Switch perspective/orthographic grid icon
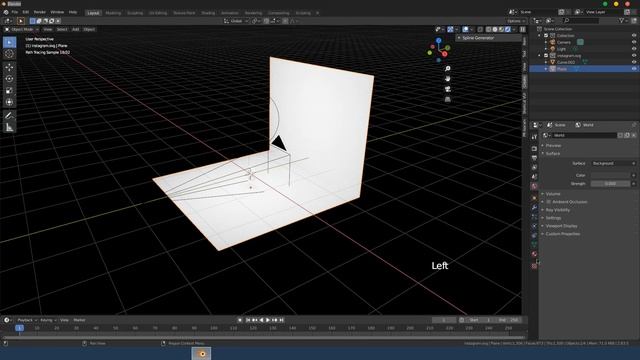The width and height of the screenshot is (640, 360). click(447, 99)
